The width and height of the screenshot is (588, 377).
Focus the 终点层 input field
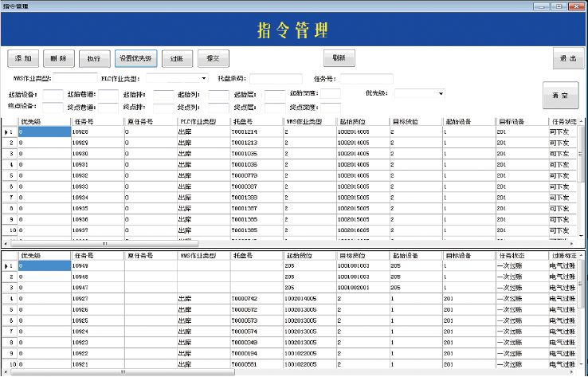pos(275,108)
